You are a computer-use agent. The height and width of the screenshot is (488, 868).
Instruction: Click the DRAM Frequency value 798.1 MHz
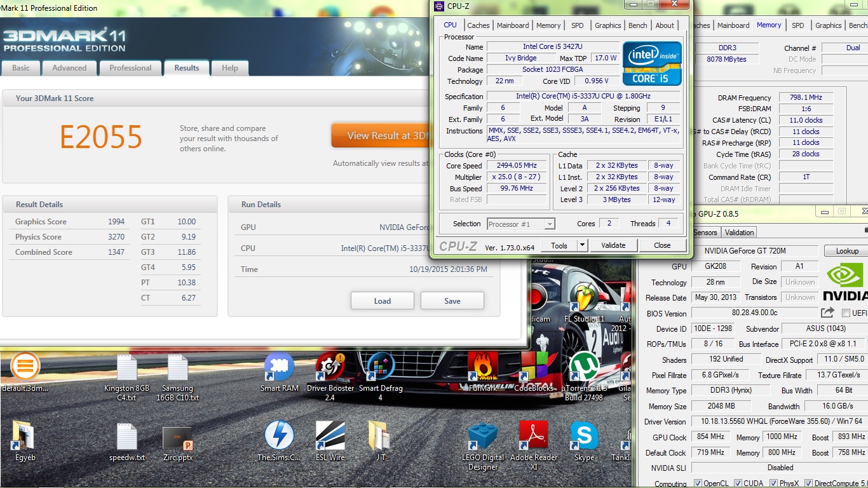tap(805, 98)
